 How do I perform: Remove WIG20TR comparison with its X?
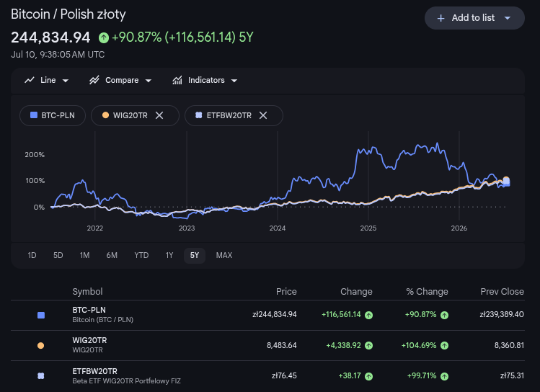[x=159, y=115]
